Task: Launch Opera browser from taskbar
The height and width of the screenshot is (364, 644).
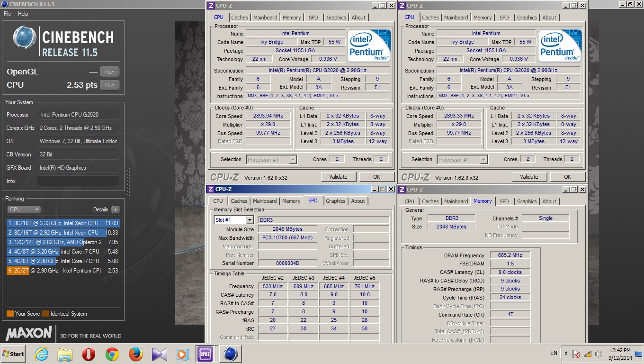Action: pos(89,354)
